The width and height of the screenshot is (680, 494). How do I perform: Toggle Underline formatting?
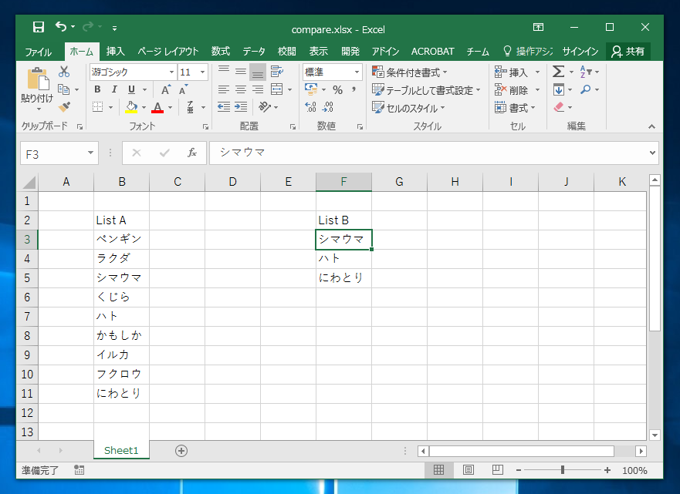131,89
